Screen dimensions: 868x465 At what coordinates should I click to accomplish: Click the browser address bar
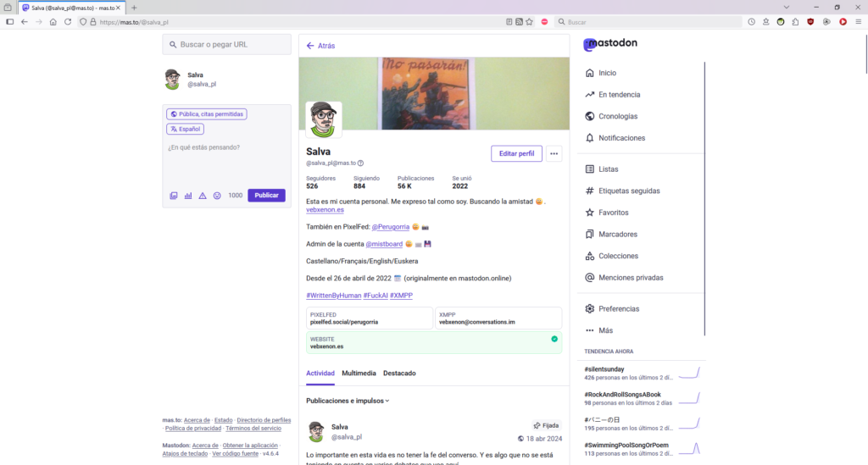(299, 22)
